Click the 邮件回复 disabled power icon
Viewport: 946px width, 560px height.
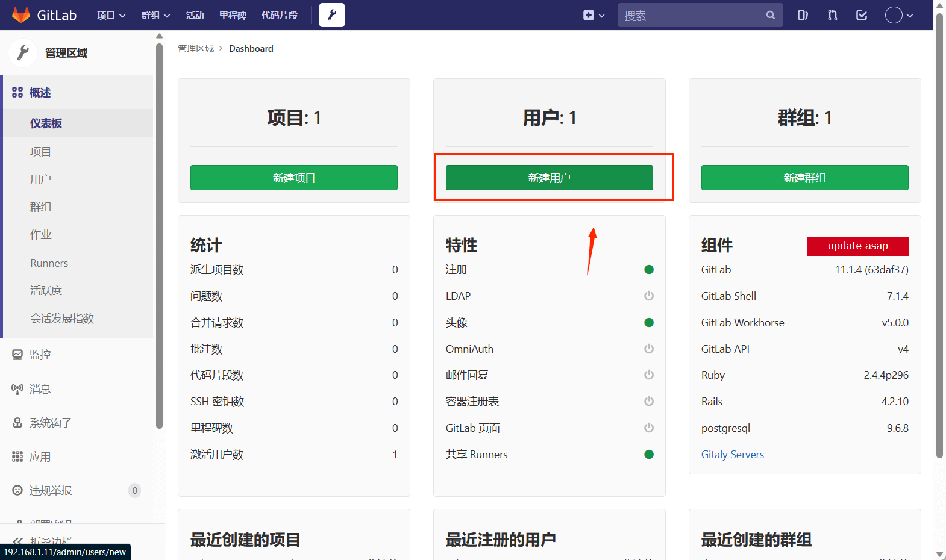(649, 375)
